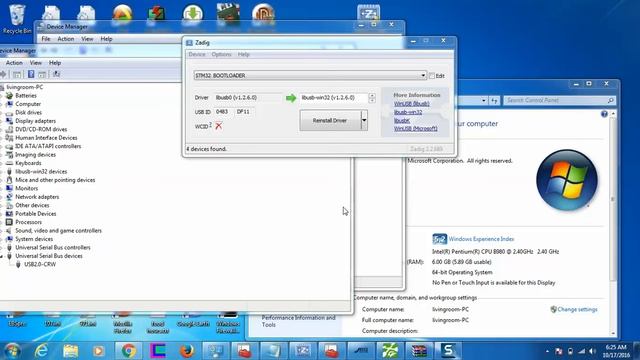This screenshot has height=360, width=640.
Task: Open the Options menu in Zadig
Action: click(x=221, y=54)
